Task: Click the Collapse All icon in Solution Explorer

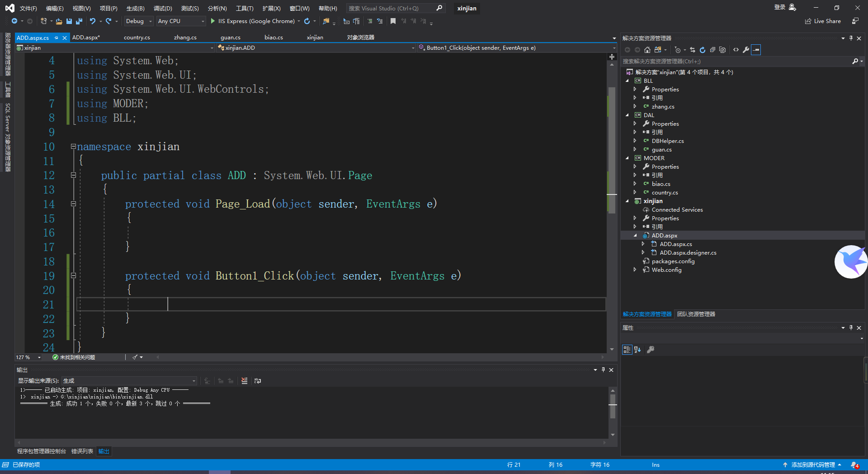Action: (x=712, y=50)
